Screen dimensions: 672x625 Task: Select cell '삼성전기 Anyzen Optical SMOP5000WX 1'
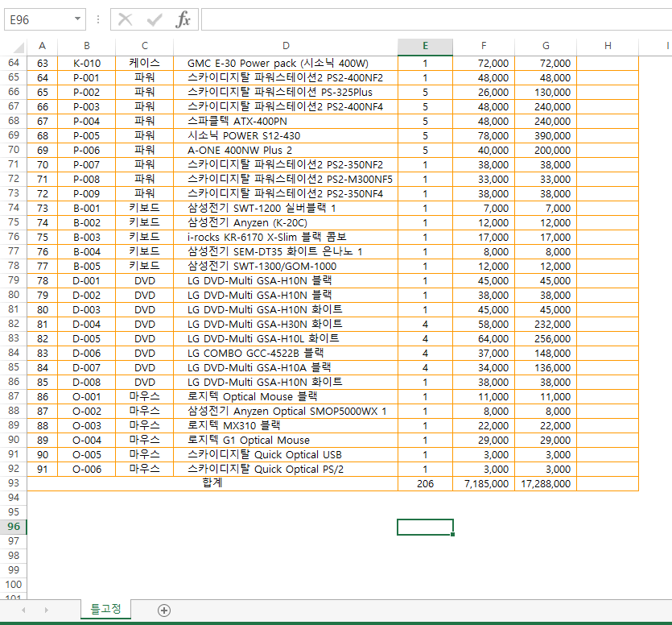tap(286, 412)
